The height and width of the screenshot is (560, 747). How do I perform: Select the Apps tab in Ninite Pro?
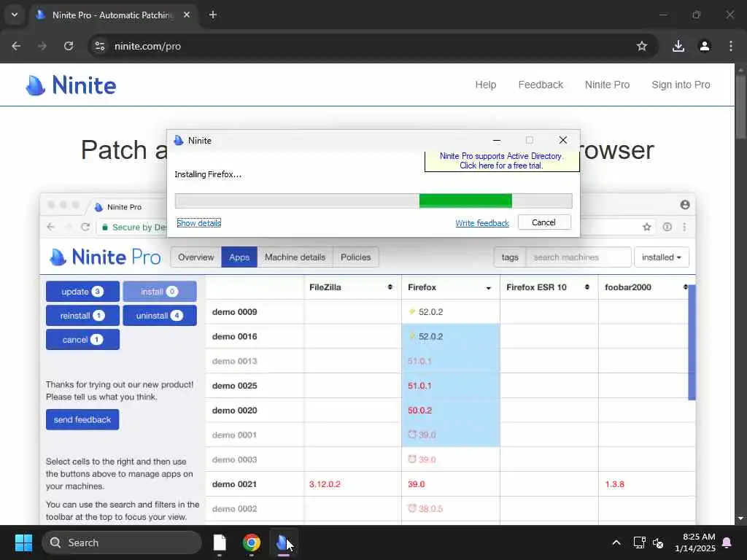(x=239, y=257)
